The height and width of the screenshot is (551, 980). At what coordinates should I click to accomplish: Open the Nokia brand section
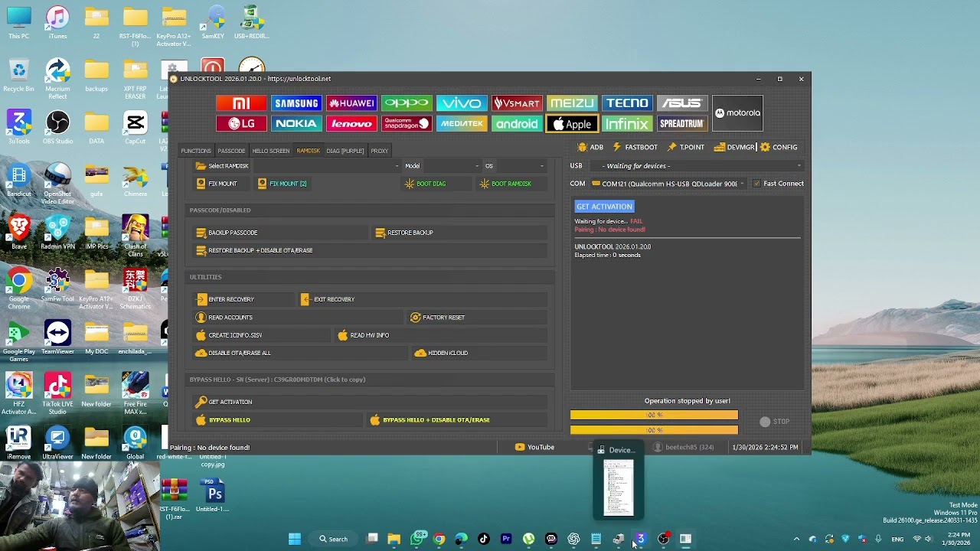296,123
